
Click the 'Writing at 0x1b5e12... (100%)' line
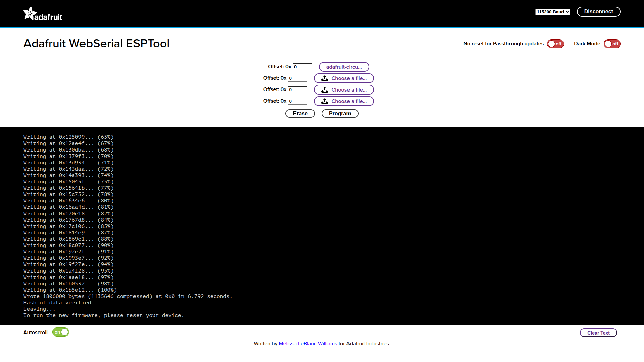pyautogui.click(x=70, y=290)
